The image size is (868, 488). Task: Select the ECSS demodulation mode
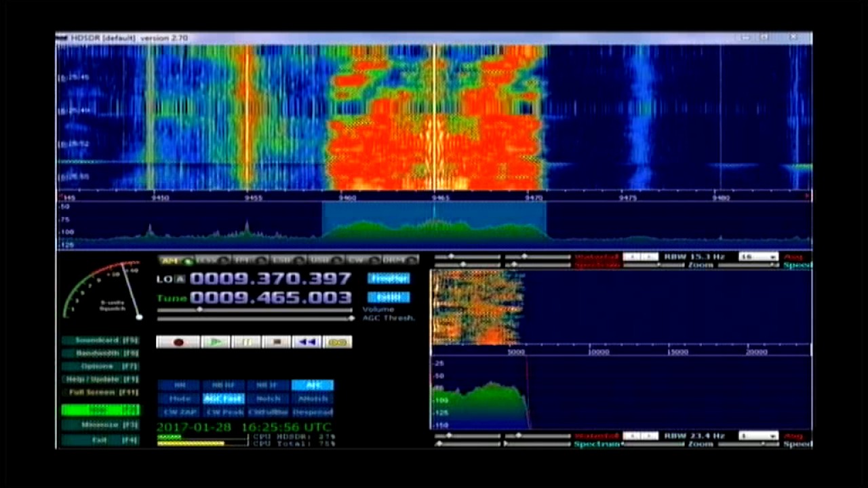tap(212, 260)
